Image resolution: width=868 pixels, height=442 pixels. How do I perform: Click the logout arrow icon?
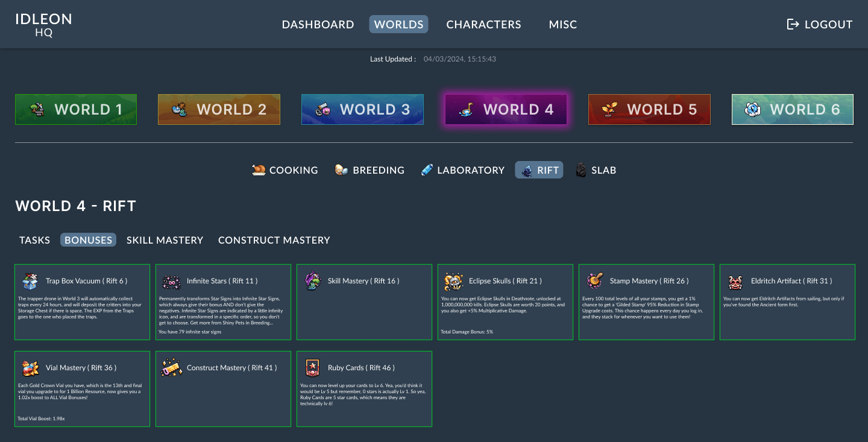(x=793, y=24)
